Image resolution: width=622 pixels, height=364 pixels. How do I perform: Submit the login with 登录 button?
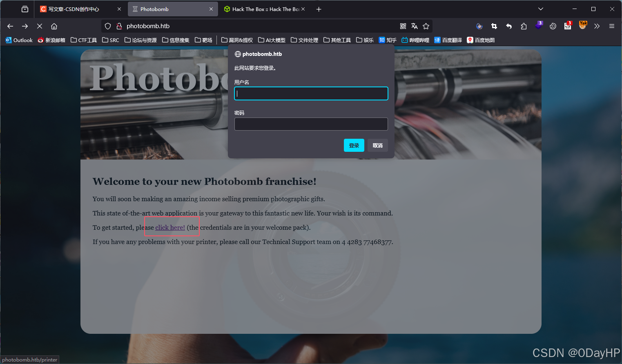pyautogui.click(x=354, y=145)
